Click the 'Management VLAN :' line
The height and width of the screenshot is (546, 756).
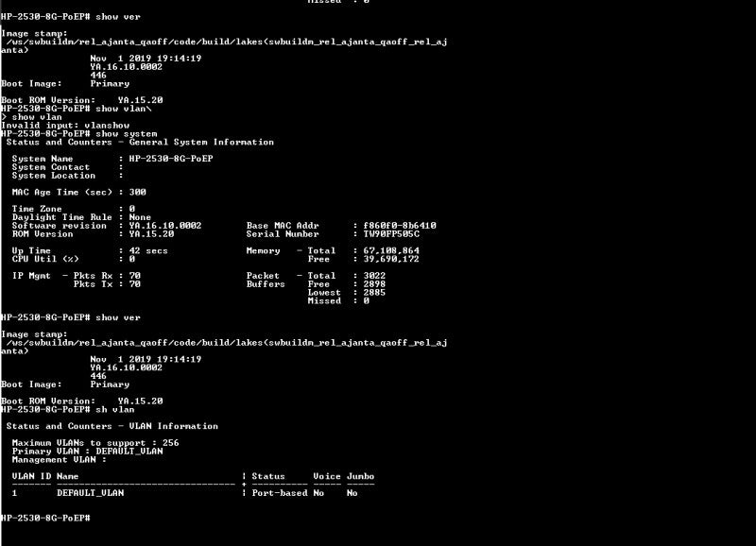click(x=59, y=460)
